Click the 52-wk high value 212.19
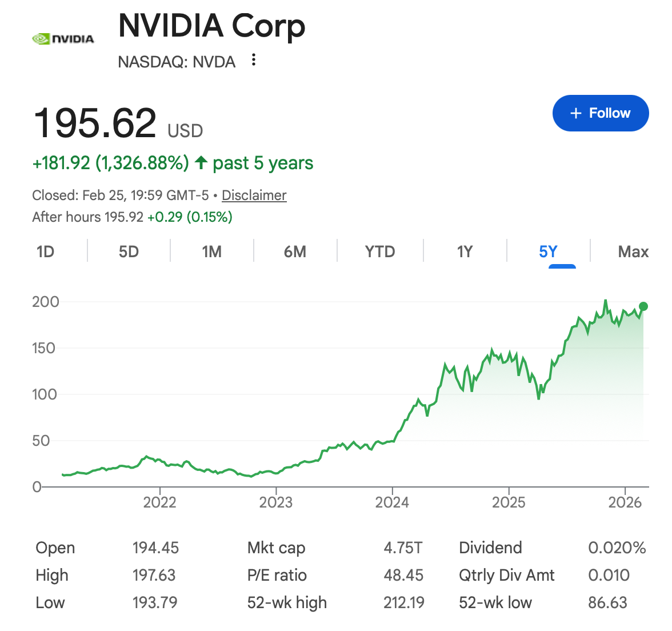672x631 pixels. tap(404, 603)
